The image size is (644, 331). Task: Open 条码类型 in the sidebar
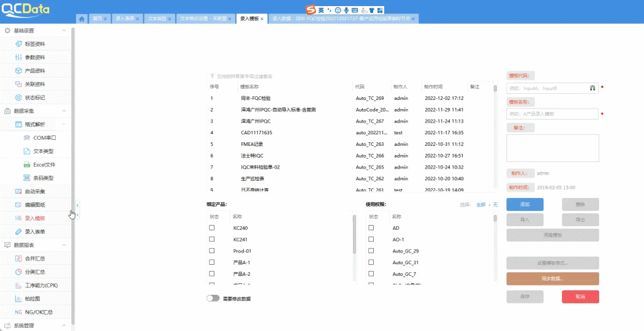coord(43,178)
